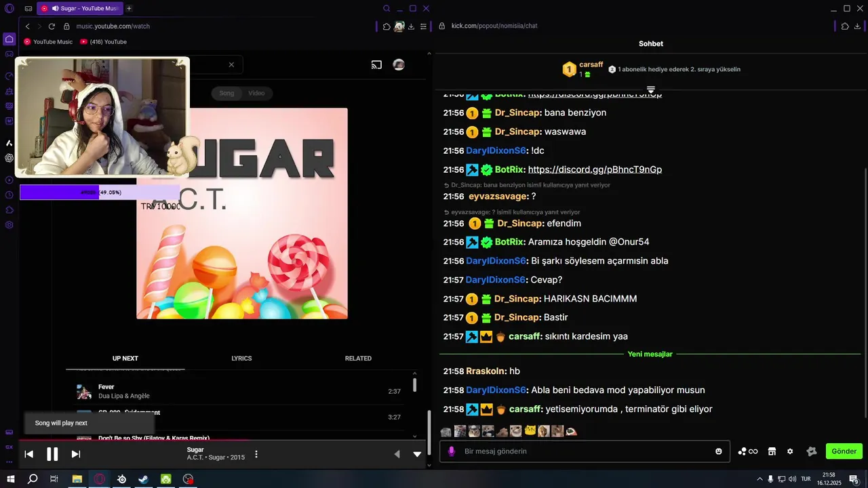This screenshot has height=488, width=868.
Task: Switch the player to Song mode
Action: (226, 93)
